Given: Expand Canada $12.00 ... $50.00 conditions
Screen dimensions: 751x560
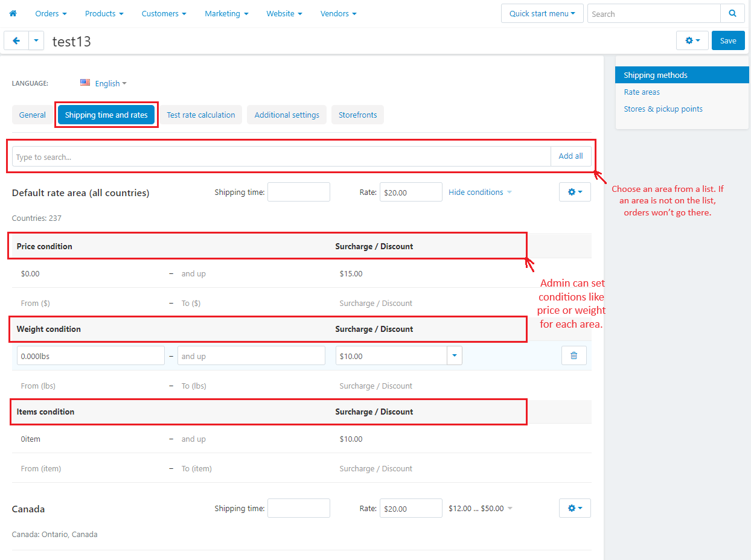Looking at the screenshot, I should point(481,508).
